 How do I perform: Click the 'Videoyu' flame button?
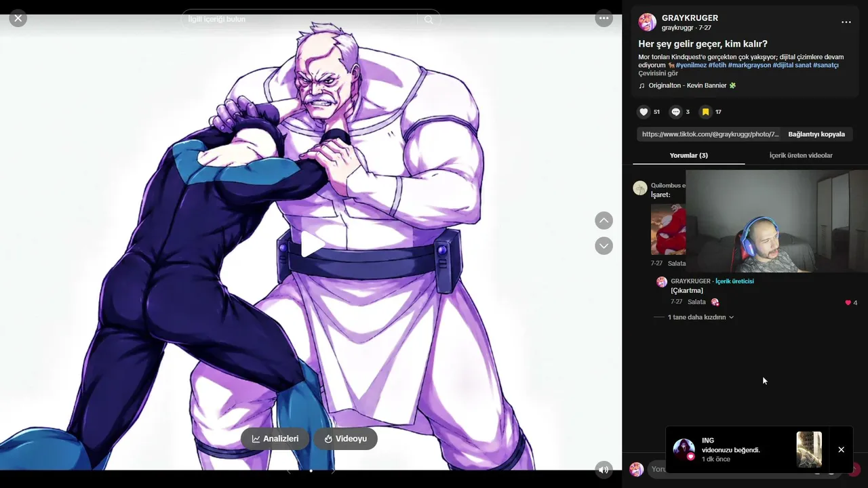coord(345,439)
